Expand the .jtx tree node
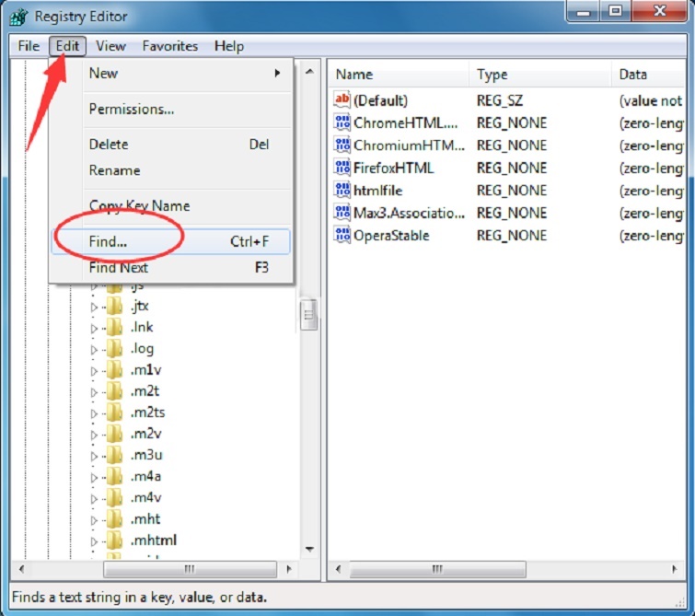This screenshot has width=695, height=616. pyautogui.click(x=93, y=307)
